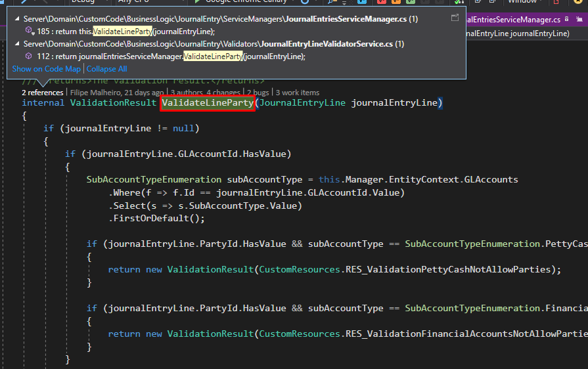Open reference at line 112 journalEntriesServiceManager.ValidateLineParty

(171, 56)
